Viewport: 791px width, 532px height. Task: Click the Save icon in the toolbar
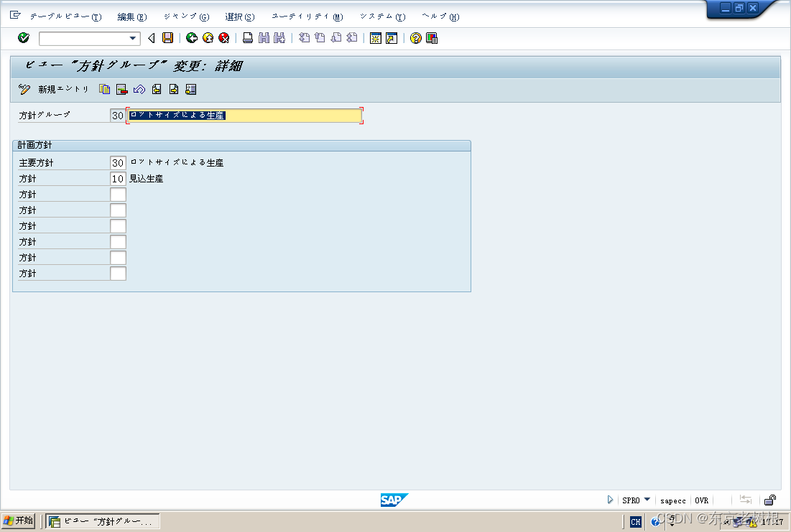[167, 37]
